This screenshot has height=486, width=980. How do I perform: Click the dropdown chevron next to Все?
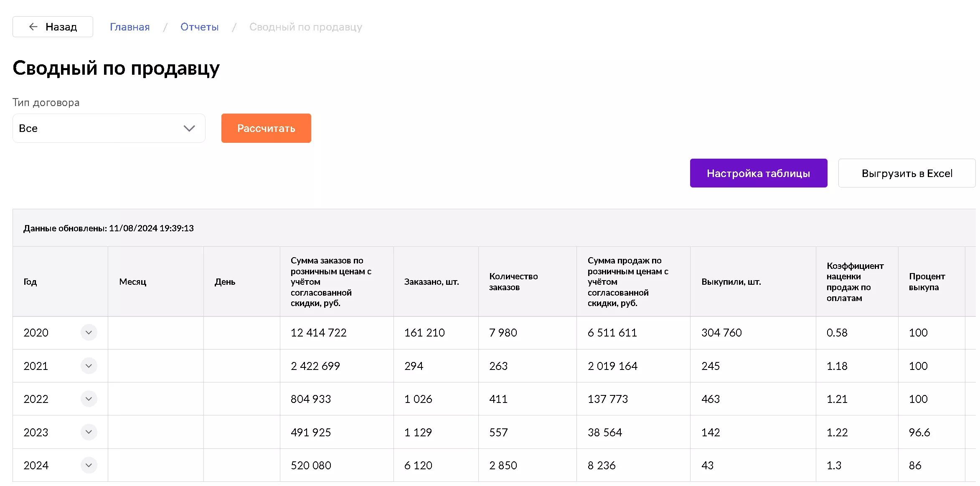(x=189, y=128)
